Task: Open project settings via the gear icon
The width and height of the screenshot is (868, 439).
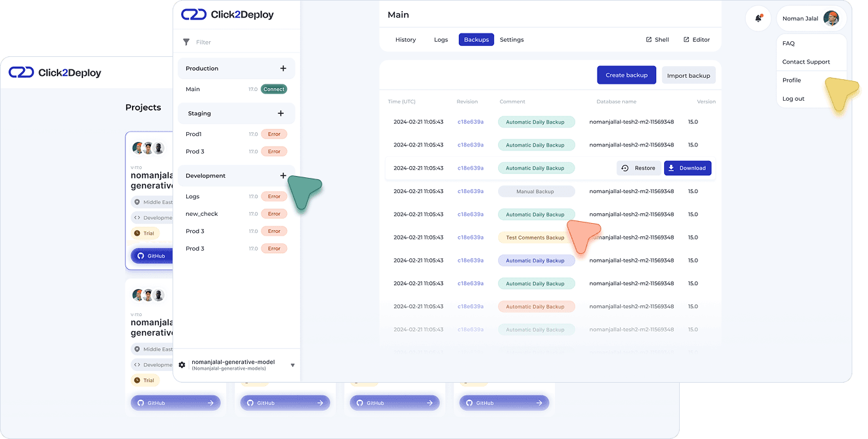Action: tap(182, 364)
